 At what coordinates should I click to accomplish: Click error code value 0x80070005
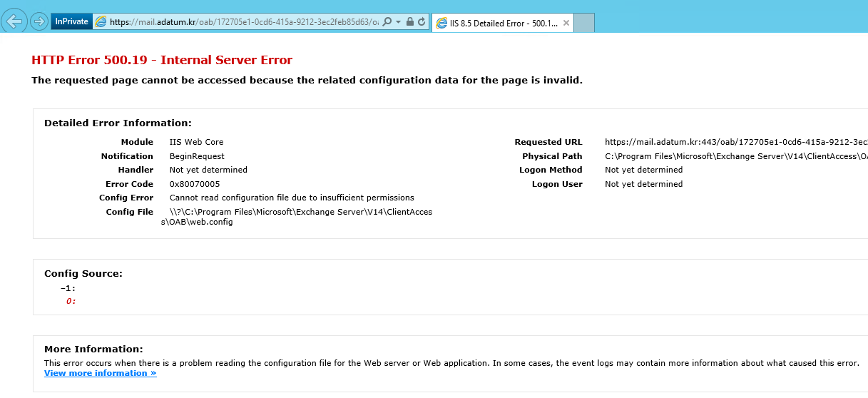195,184
